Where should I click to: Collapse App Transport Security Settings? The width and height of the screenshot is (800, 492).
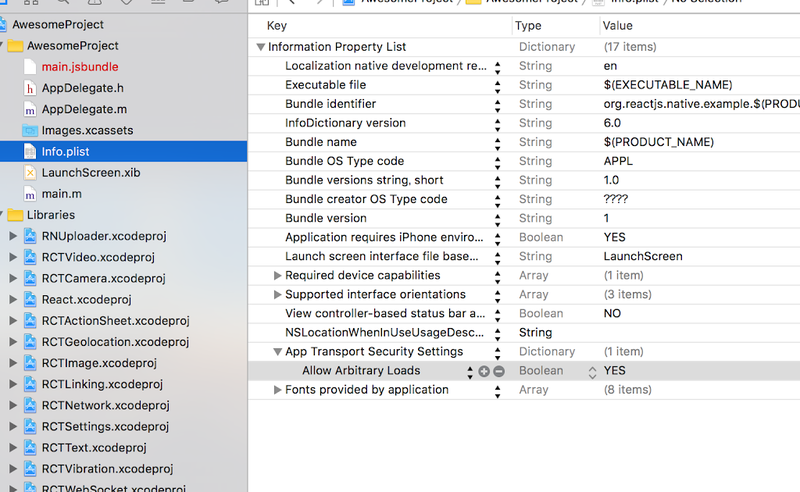[278, 352]
